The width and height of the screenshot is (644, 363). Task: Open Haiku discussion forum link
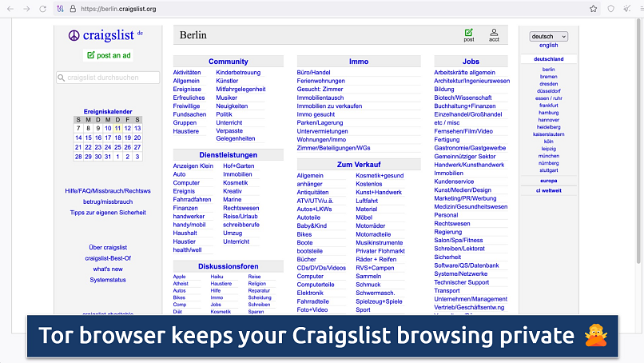pyautogui.click(x=217, y=277)
